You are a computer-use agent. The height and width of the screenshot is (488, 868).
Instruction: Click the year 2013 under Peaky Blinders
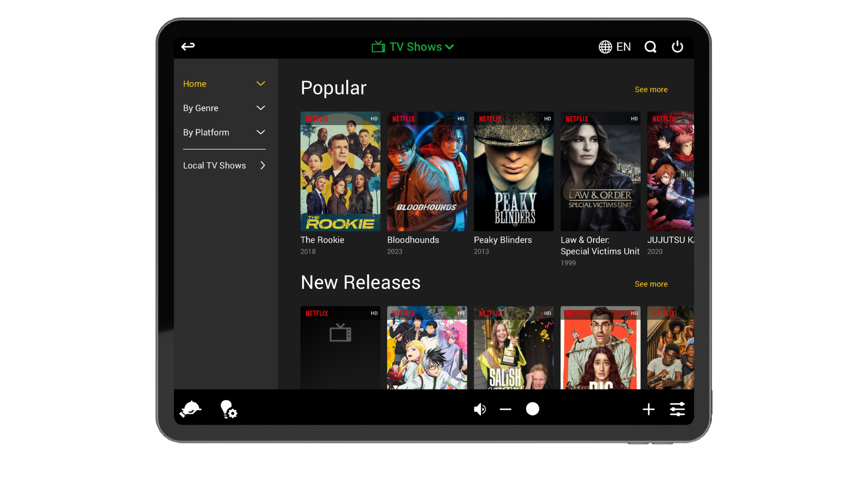coord(481,252)
